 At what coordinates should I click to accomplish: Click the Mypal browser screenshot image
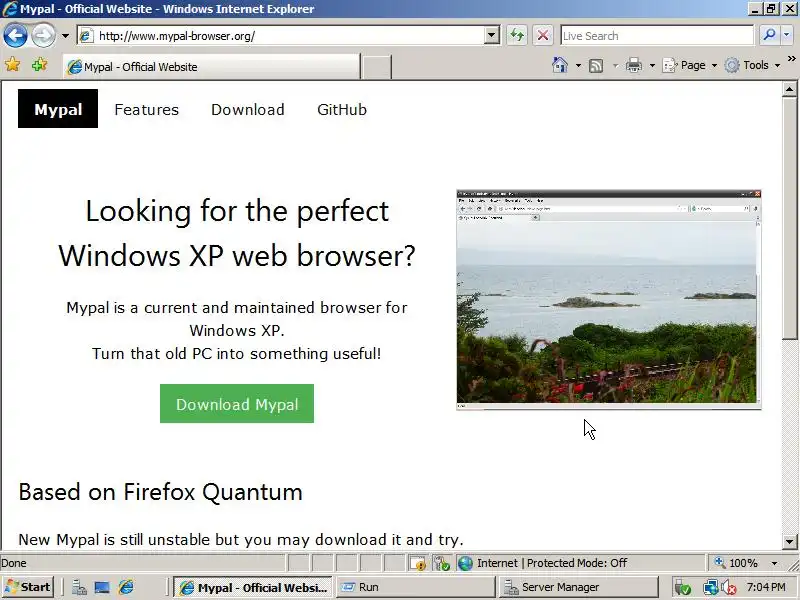(x=609, y=299)
